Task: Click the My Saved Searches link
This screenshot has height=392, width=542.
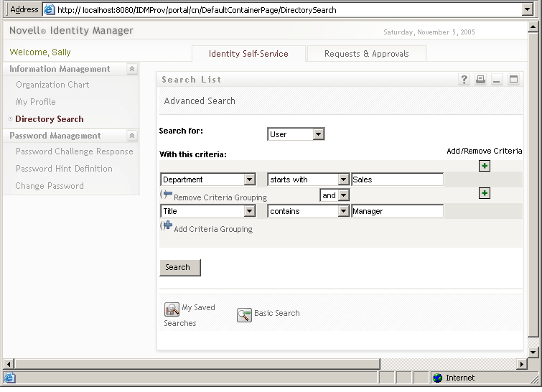Action: pos(190,315)
